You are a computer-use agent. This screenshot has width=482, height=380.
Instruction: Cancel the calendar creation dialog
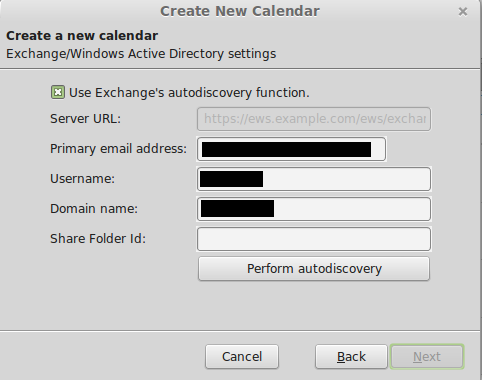pyautogui.click(x=242, y=357)
